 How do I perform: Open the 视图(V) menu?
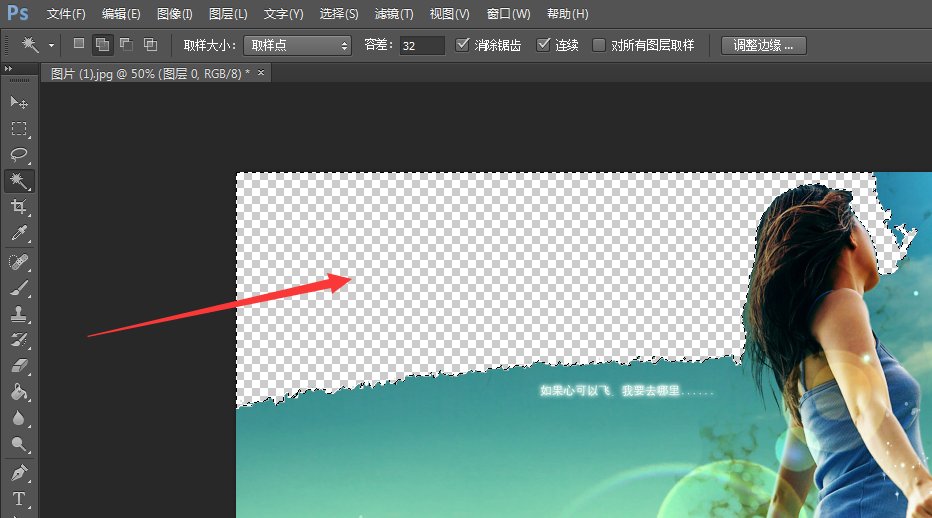(x=449, y=14)
